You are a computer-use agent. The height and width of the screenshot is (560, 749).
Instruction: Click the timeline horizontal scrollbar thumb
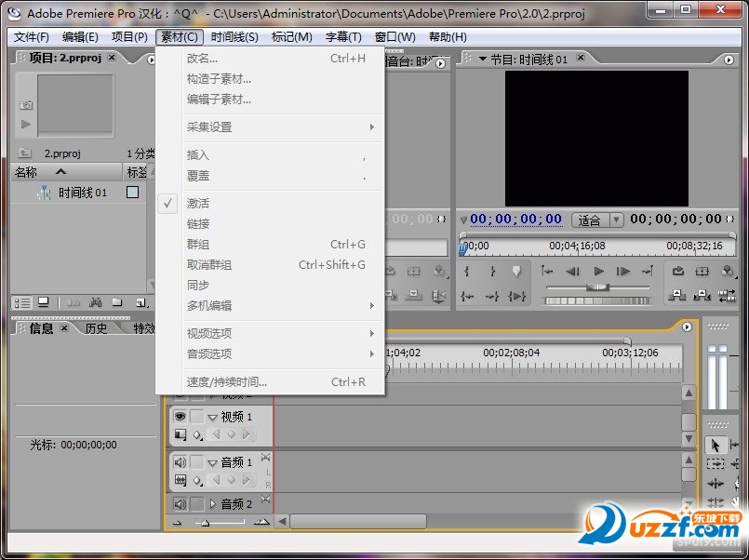pos(358,521)
